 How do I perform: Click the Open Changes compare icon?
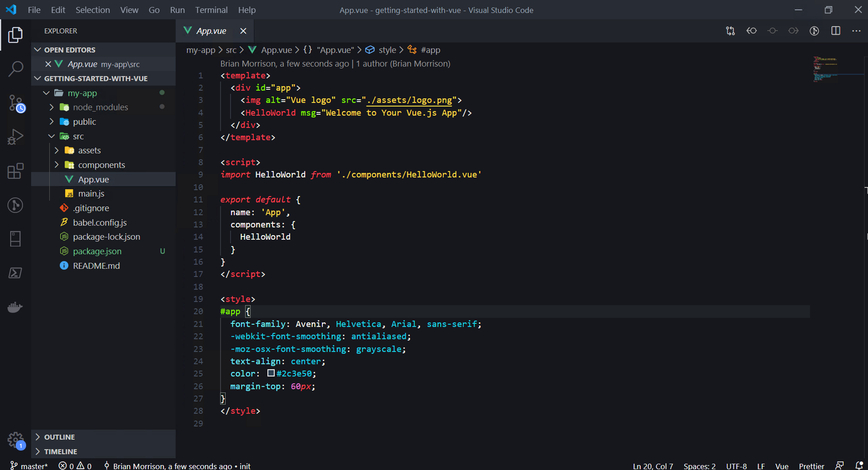730,31
